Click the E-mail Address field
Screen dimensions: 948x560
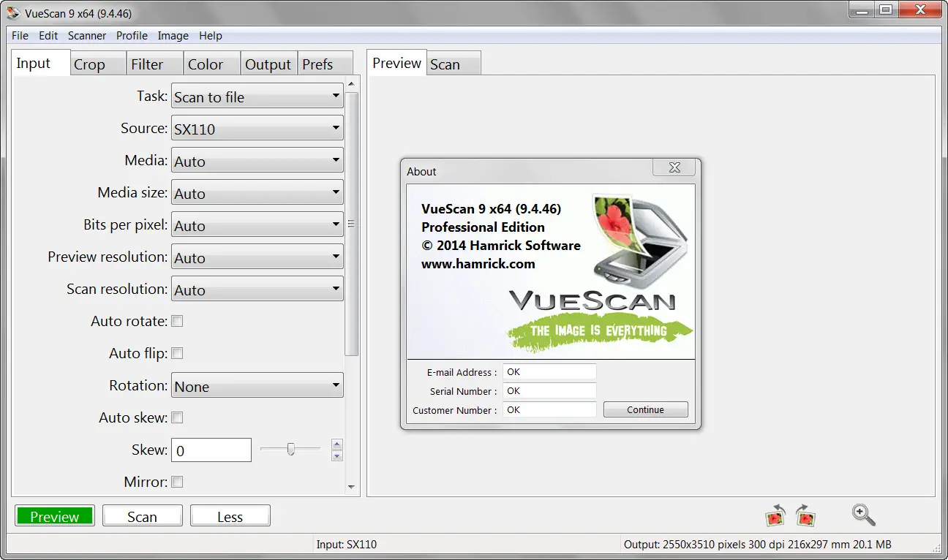[x=549, y=371]
